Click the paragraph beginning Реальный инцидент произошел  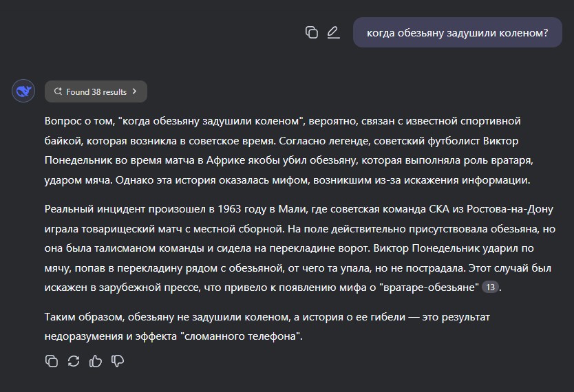pyautogui.click(x=300, y=248)
